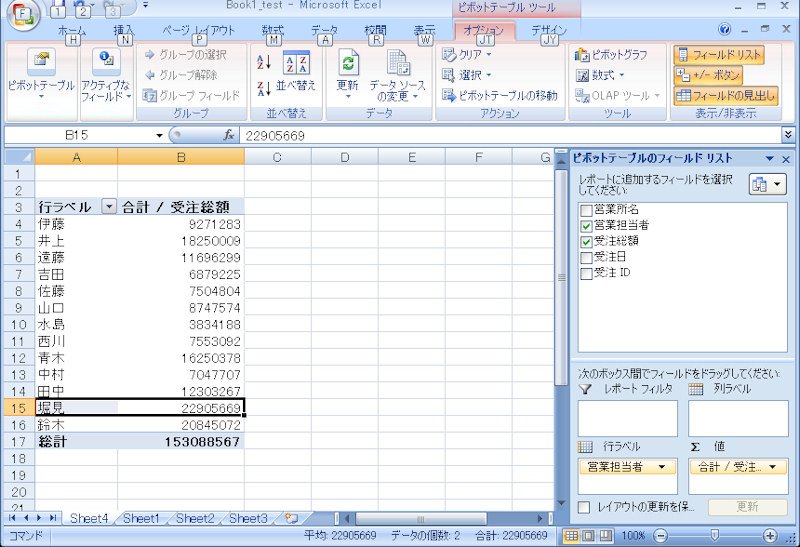This screenshot has height=547, width=800.
Task: Zoom in with the plus button
Action: tap(770, 535)
